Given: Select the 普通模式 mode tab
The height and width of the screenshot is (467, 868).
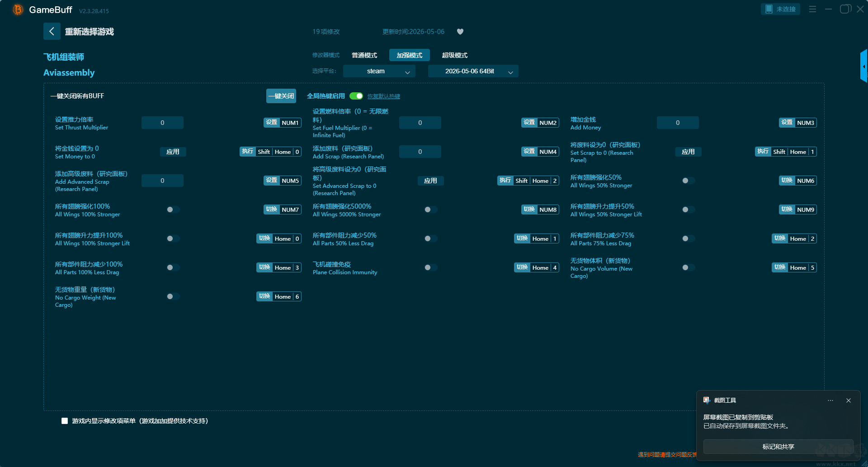Looking at the screenshot, I should pos(364,55).
